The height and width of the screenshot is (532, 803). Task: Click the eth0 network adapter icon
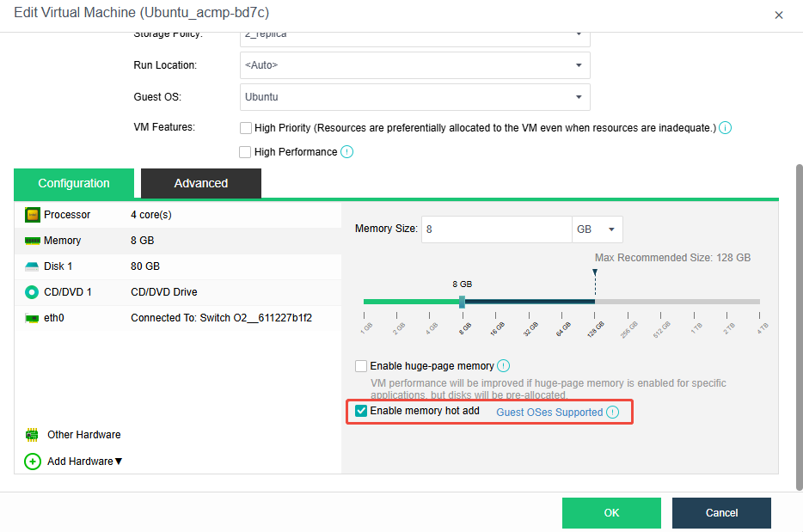pyautogui.click(x=33, y=318)
